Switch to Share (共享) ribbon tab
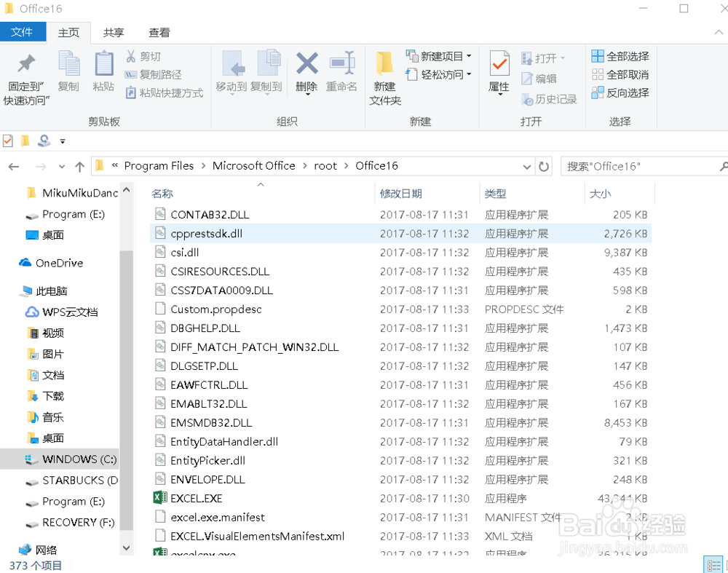 [x=114, y=33]
